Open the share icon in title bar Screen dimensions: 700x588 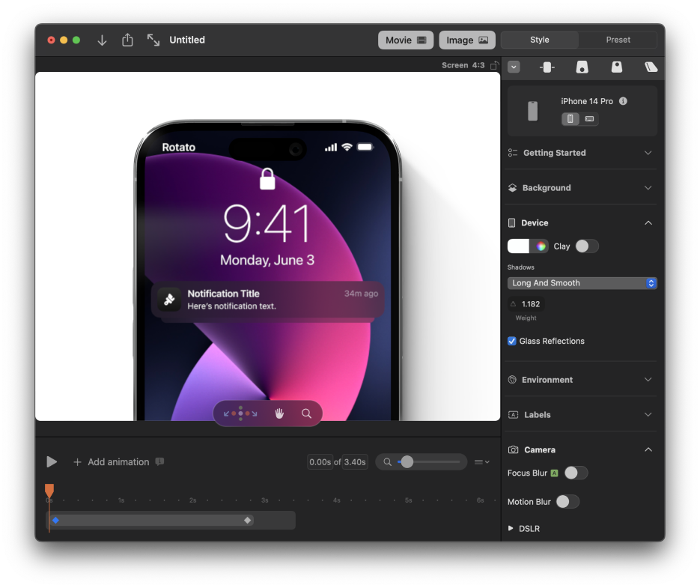coord(128,40)
